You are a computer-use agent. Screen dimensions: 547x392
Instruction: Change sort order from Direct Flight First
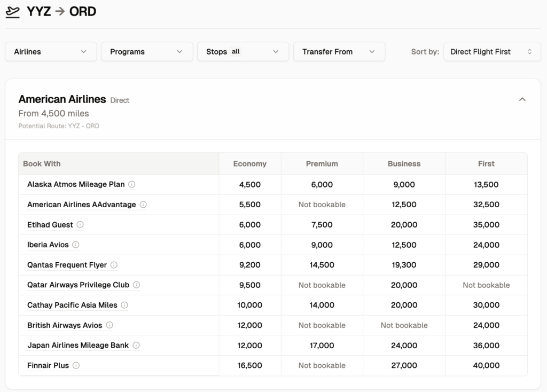coord(492,52)
